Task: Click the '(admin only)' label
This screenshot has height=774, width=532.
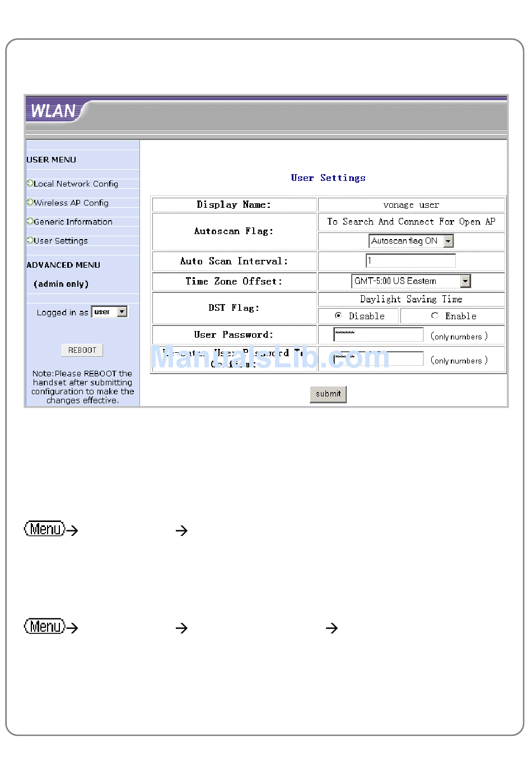Action: point(61,284)
